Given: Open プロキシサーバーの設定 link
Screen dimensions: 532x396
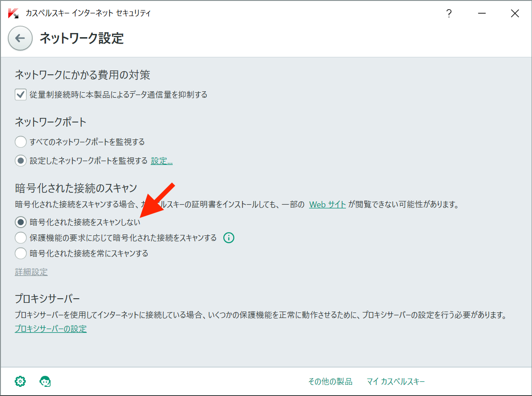Looking at the screenshot, I should point(51,329).
